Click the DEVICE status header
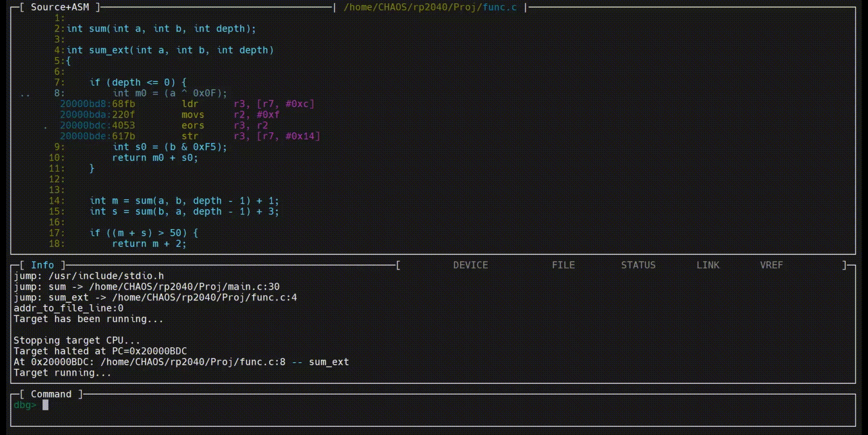The image size is (868, 435). [470, 265]
